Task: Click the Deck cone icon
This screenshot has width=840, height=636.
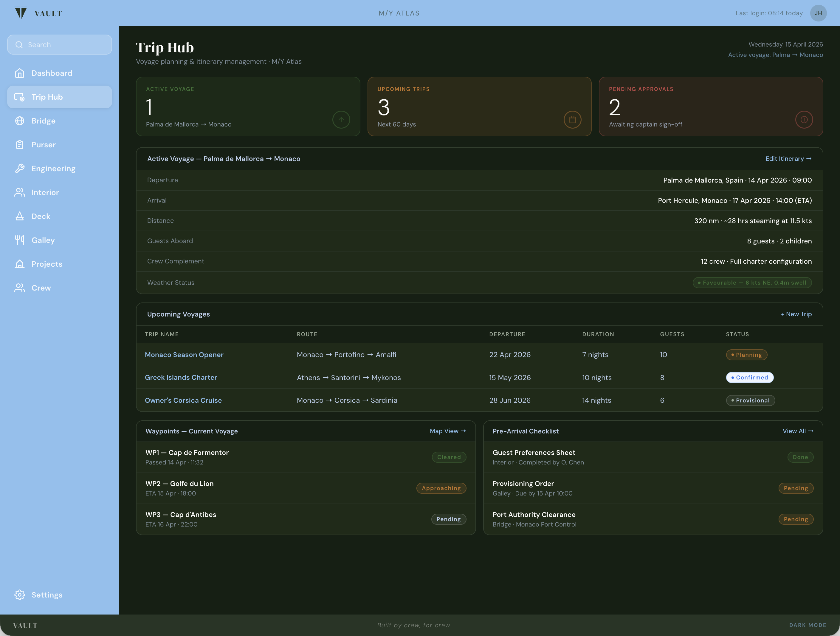Action: pos(20,217)
